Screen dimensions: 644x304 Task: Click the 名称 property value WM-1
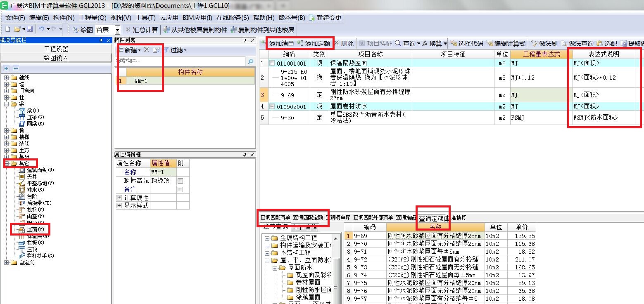click(x=164, y=172)
